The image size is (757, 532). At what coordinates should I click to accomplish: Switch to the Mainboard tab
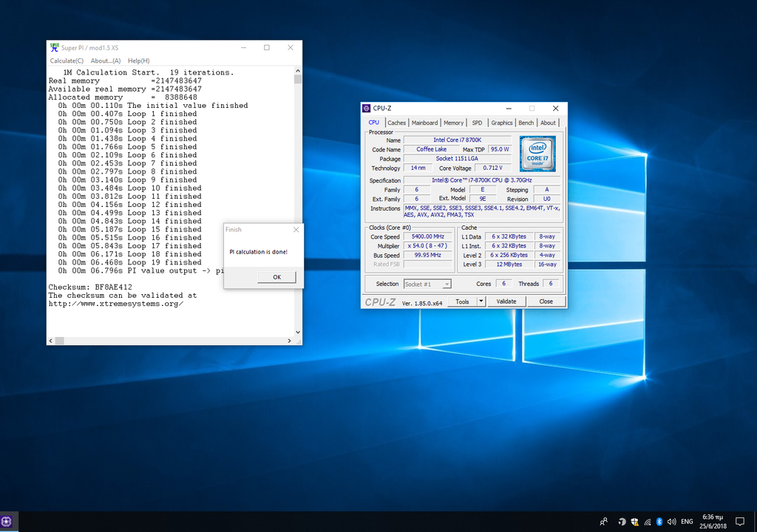click(x=425, y=123)
